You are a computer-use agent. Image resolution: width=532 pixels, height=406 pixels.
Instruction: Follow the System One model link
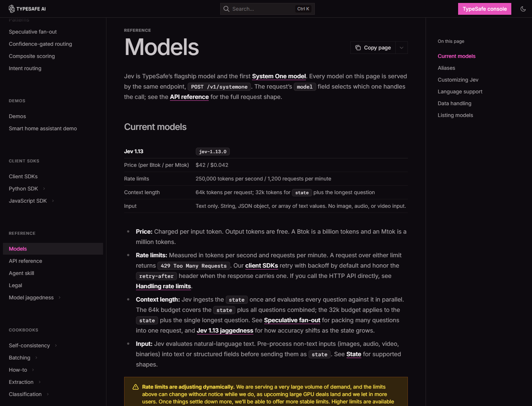(x=279, y=76)
